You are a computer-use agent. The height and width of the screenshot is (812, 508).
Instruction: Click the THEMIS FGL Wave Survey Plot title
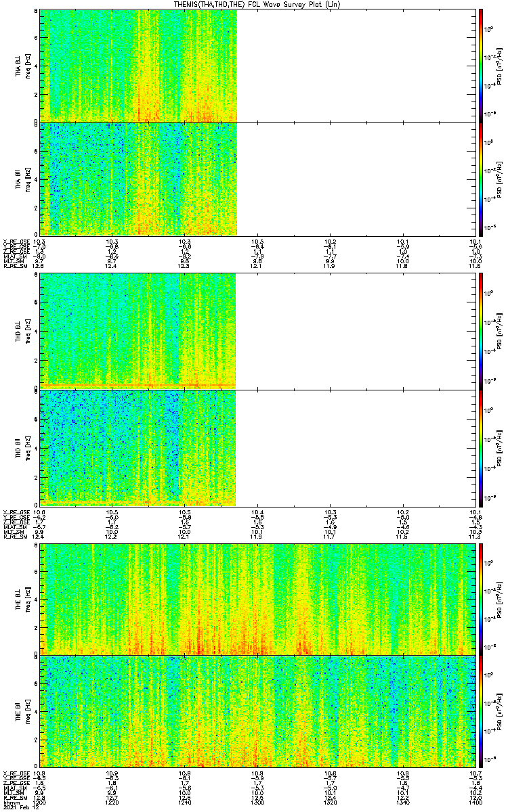tap(257, 4)
